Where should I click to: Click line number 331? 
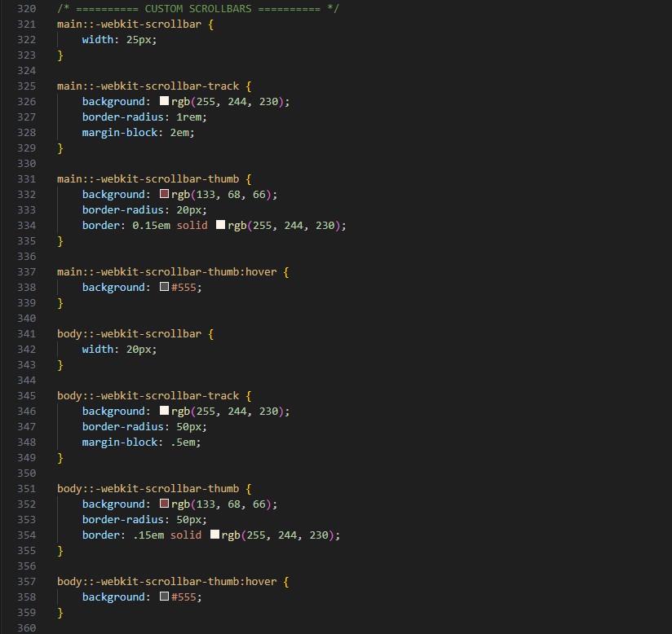tap(27, 179)
